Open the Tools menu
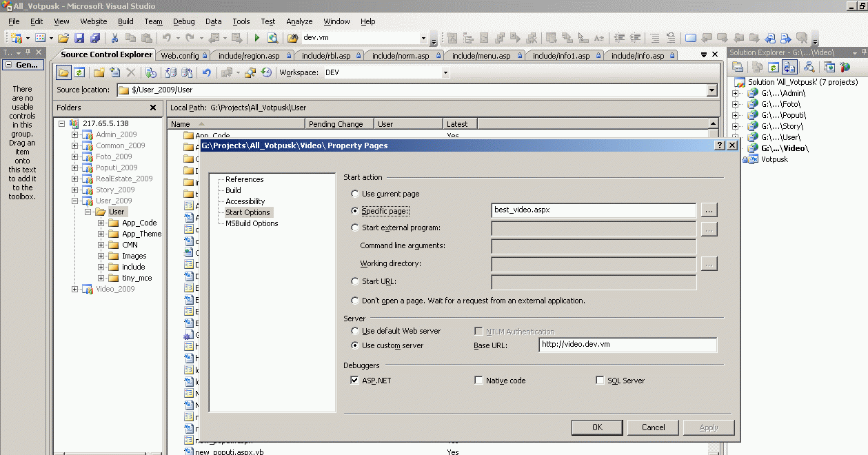 point(241,21)
